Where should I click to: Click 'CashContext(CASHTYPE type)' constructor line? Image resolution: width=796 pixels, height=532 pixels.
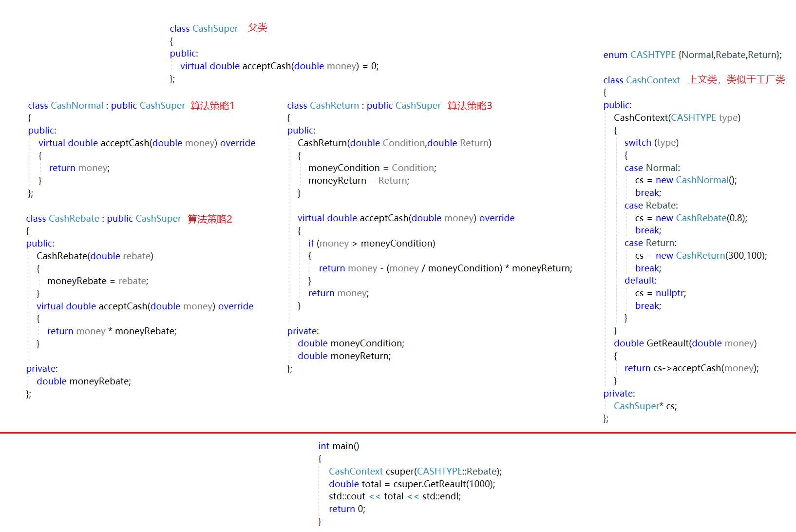[677, 117]
